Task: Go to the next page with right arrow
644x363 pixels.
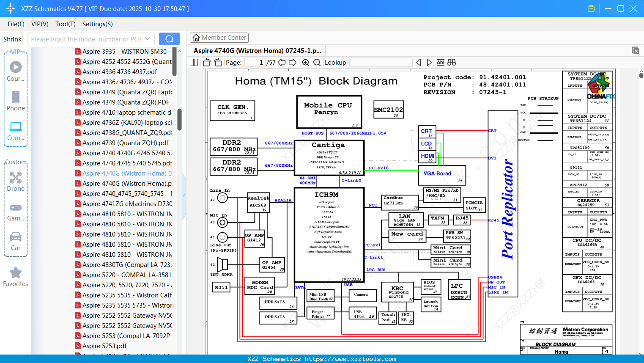Action: tap(293, 63)
